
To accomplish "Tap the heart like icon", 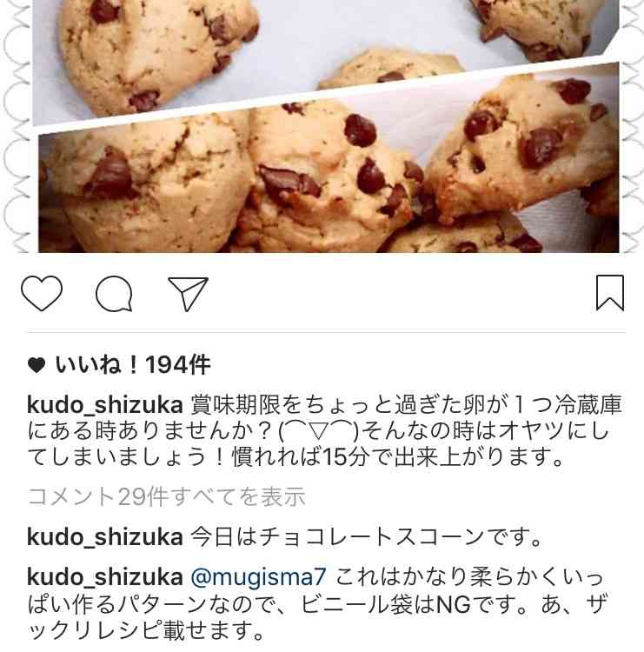I will click(42, 293).
